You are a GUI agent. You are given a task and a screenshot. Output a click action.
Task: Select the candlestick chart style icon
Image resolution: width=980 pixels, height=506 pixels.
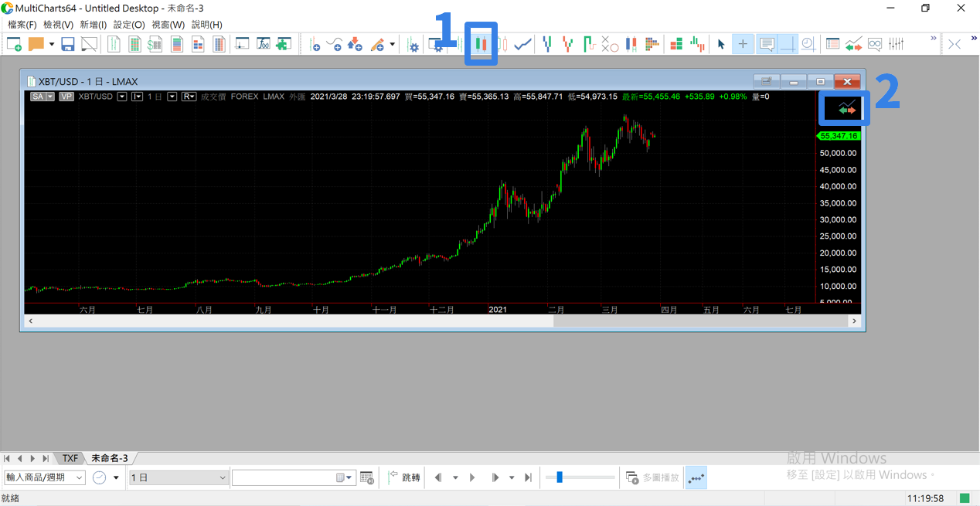tap(481, 44)
